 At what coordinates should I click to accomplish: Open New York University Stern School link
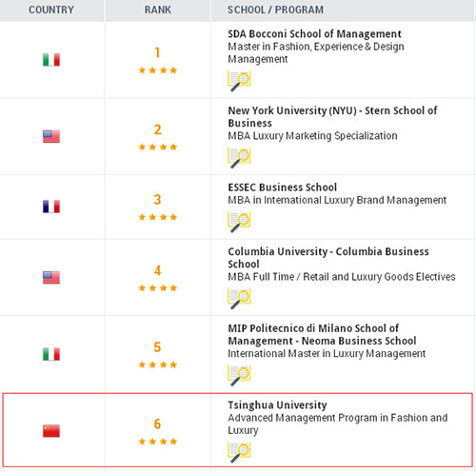coord(332,116)
